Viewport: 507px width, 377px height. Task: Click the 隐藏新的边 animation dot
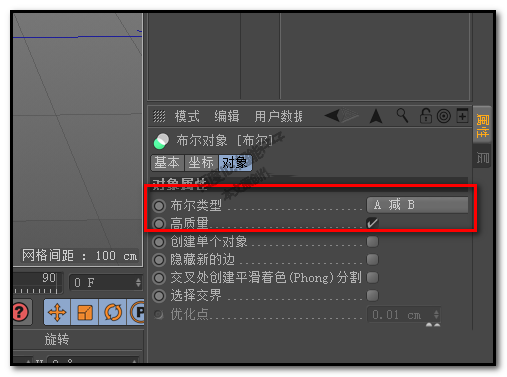click(x=159, y=260)
